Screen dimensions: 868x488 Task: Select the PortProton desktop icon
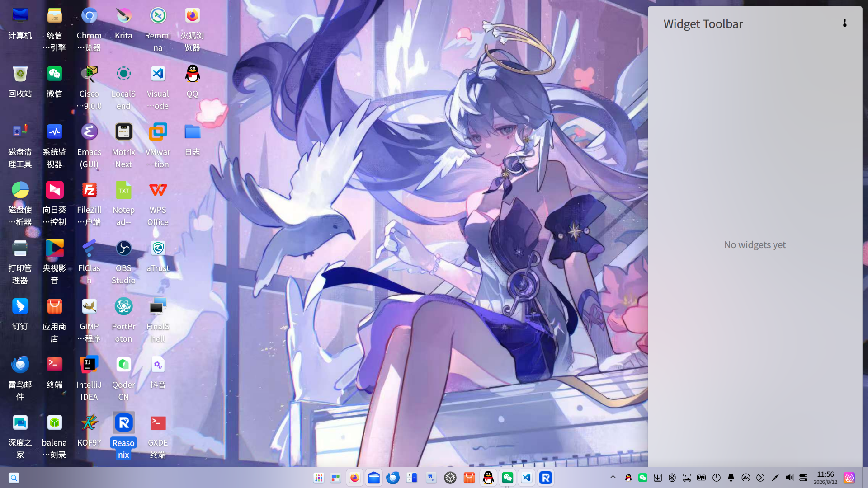tap(123, 306)
